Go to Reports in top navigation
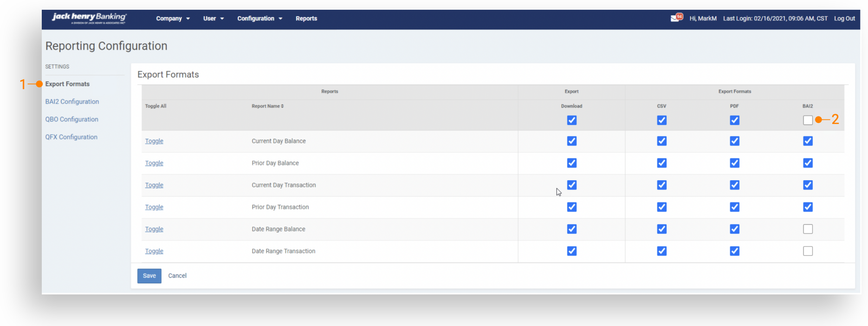The height and width of the screenshot is (326, 868). [306, 19]
